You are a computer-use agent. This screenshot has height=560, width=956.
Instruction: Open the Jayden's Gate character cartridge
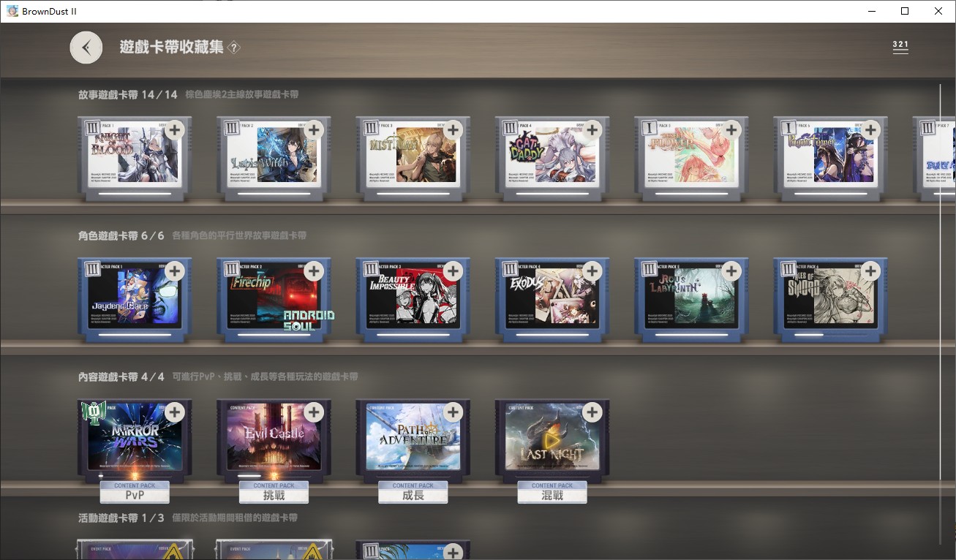[135, 300]
